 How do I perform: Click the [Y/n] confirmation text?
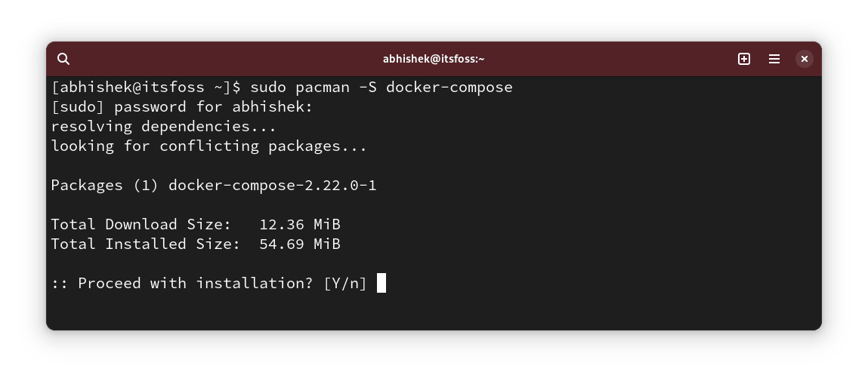pyautogui.click(x=345, y=283)
